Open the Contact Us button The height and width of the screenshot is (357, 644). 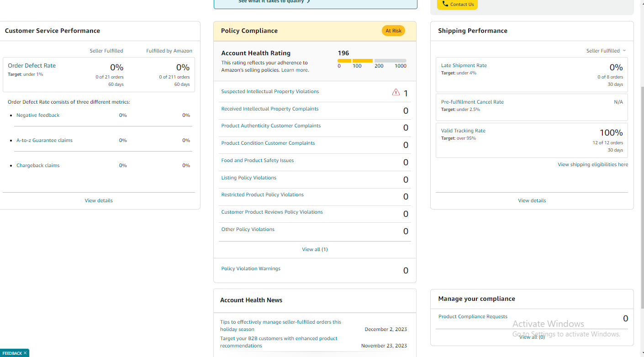[457, 4]
